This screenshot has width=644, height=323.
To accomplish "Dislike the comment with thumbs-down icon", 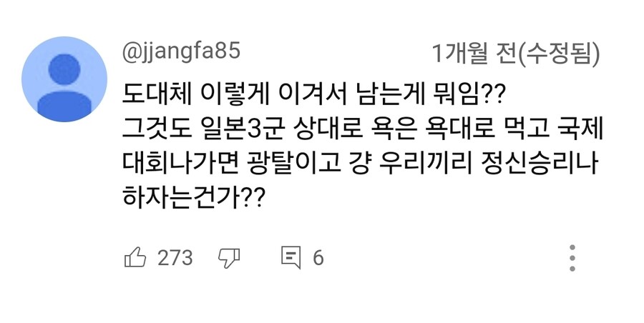I will coord(228,257).
